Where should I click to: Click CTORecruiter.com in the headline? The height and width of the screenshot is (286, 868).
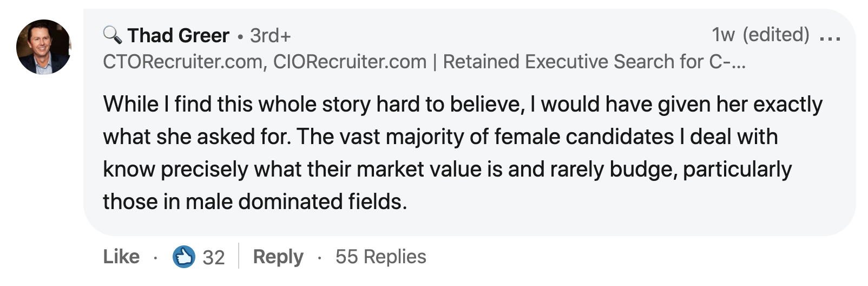[x=183, y=62]
